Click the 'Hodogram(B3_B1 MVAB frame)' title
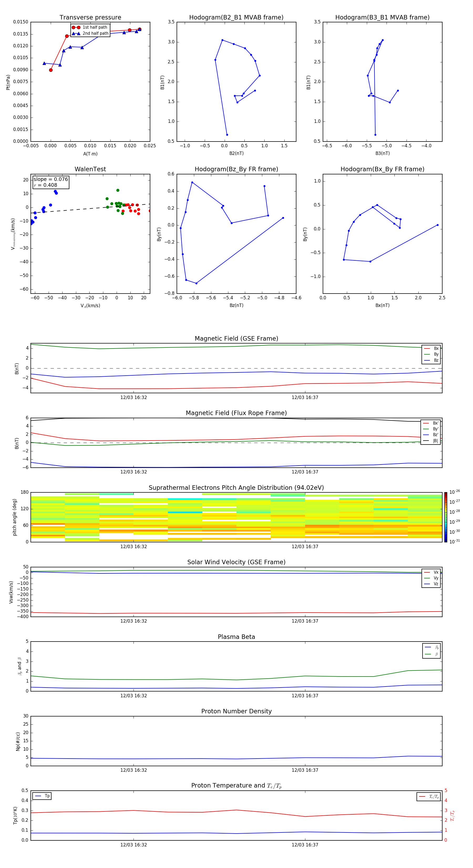 click(x=382, y=18)
